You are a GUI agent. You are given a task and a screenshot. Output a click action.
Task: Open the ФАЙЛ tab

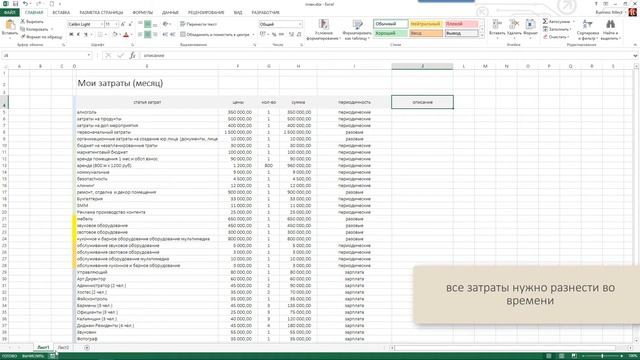click(9, 13)
